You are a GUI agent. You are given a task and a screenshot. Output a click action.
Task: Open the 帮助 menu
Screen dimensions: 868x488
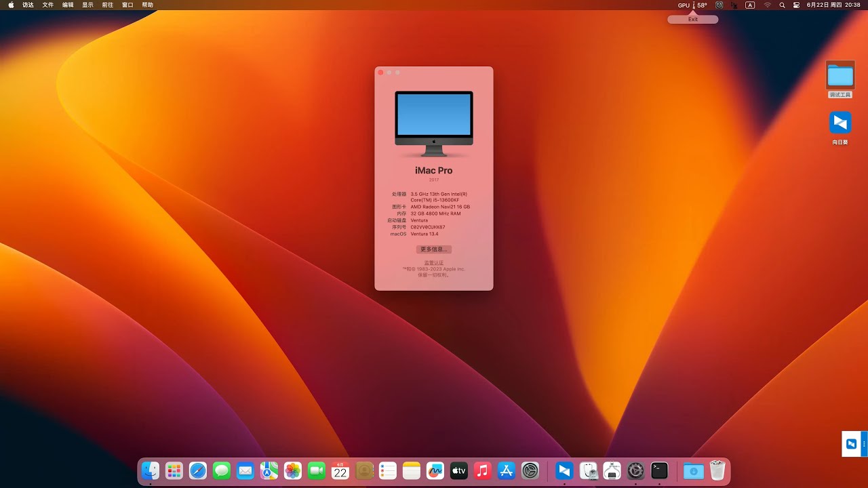[x=147, y=5]
